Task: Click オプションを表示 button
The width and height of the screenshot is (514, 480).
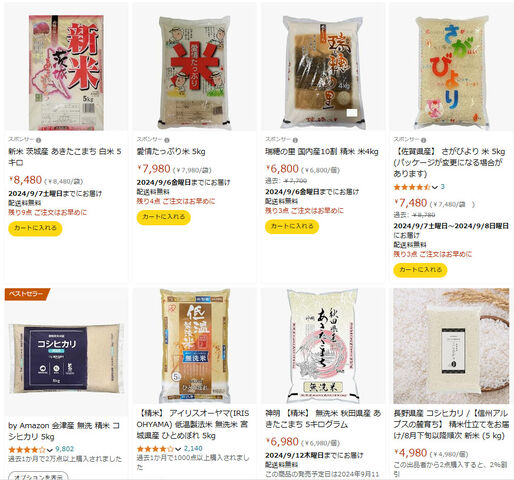Action: click(x=38, y=476)
